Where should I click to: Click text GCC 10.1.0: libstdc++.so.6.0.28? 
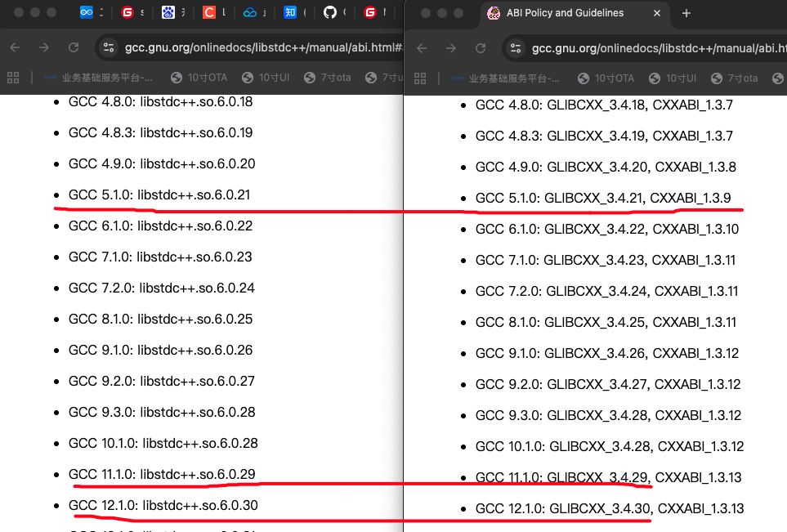163,444
